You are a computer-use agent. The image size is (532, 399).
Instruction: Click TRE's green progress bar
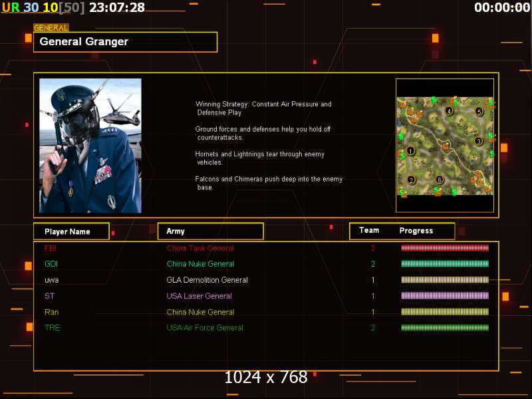point(445,328)
